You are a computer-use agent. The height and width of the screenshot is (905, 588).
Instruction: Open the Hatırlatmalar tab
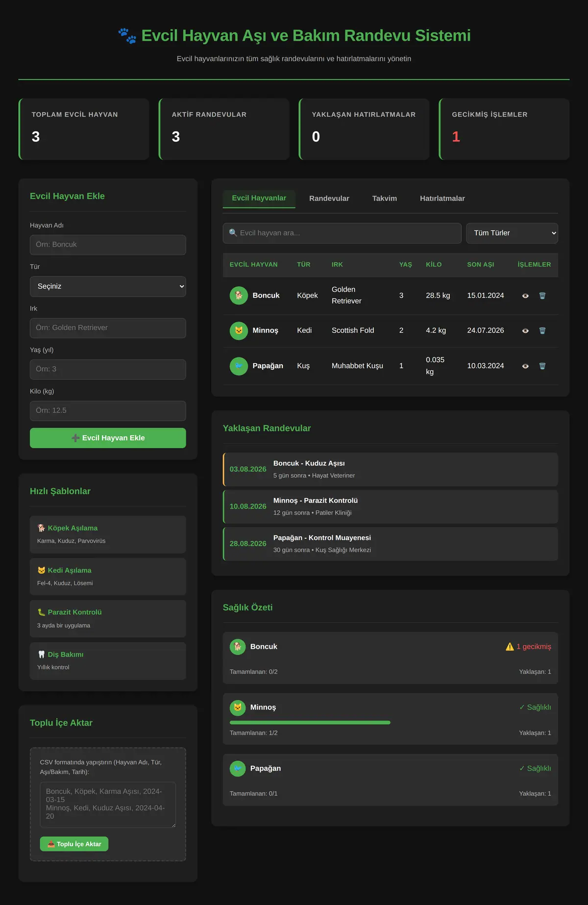[x=442, y=199]
